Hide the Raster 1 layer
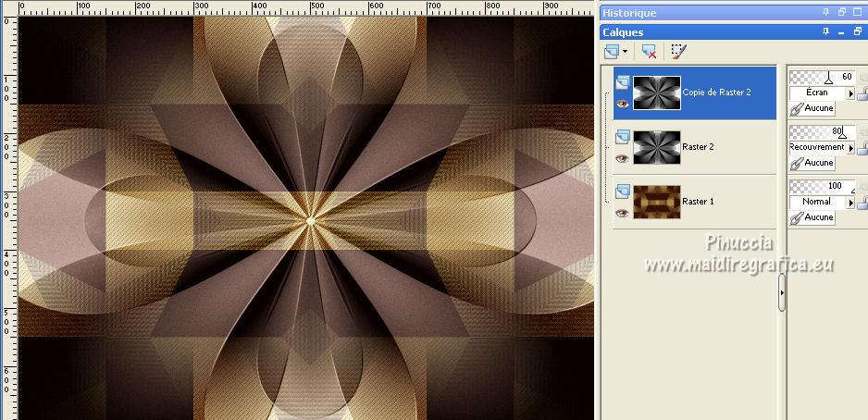 tap(623, 213)
